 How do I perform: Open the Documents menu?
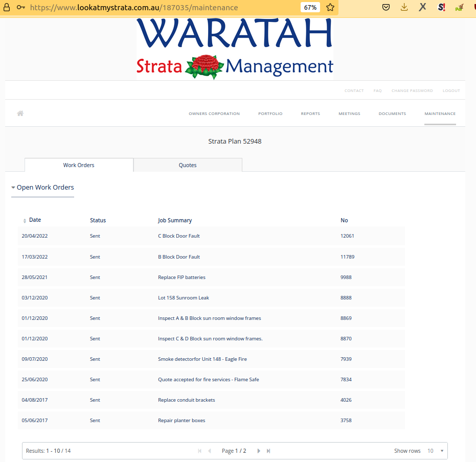392,114
